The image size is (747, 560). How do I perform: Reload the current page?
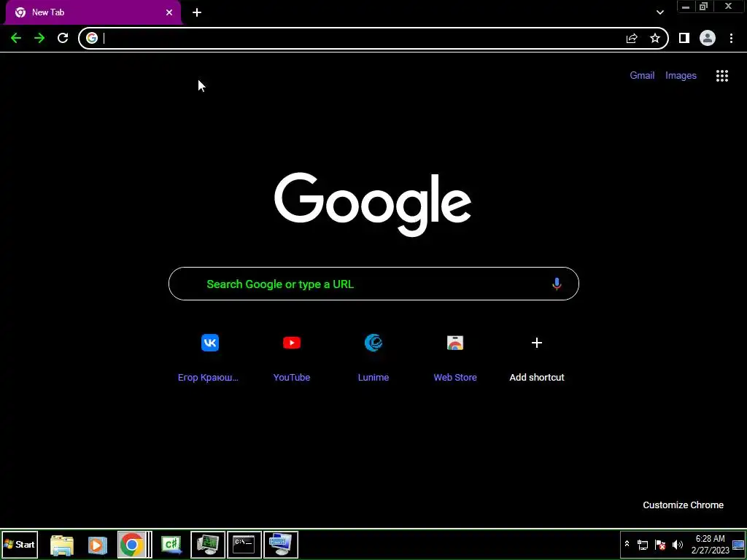(x=63, y=38)
